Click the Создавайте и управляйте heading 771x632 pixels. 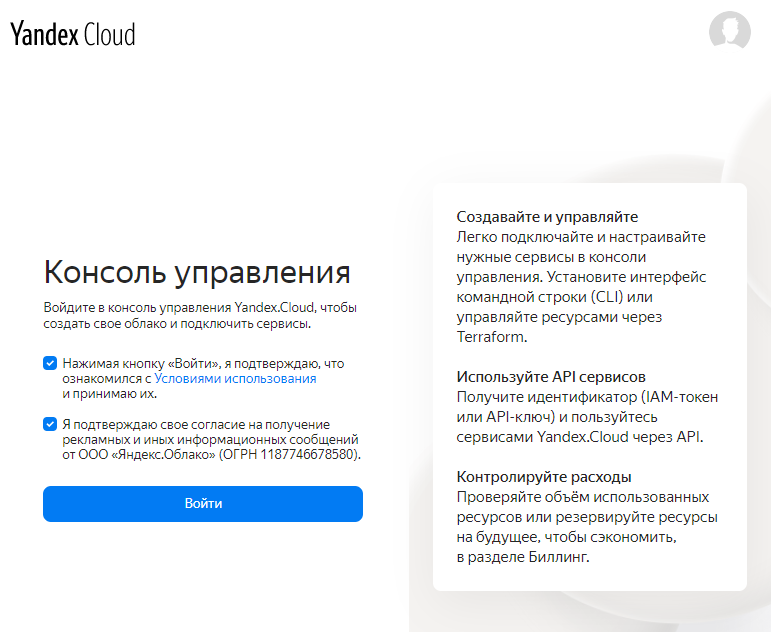click(x=547, y=217)
